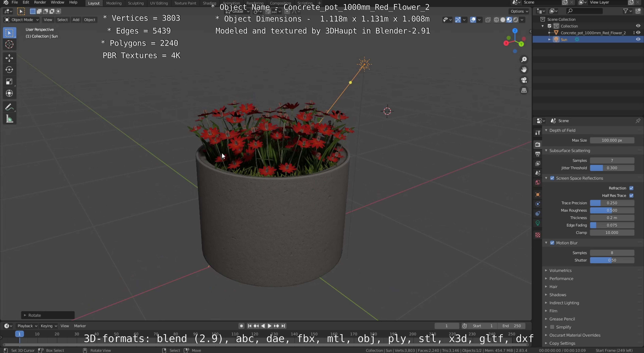644x353 pixels.
Task: Open the Physics properties tab
Action: (x=538, y=204)
